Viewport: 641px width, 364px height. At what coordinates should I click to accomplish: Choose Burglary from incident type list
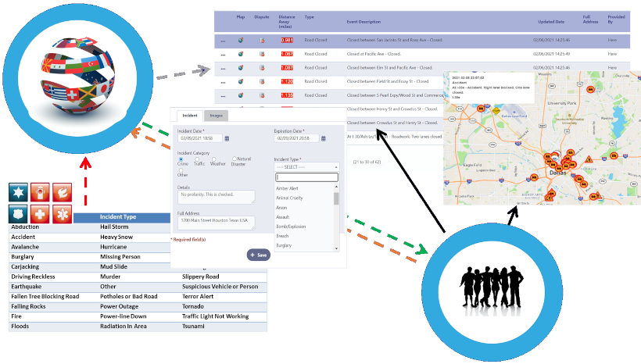284,245
